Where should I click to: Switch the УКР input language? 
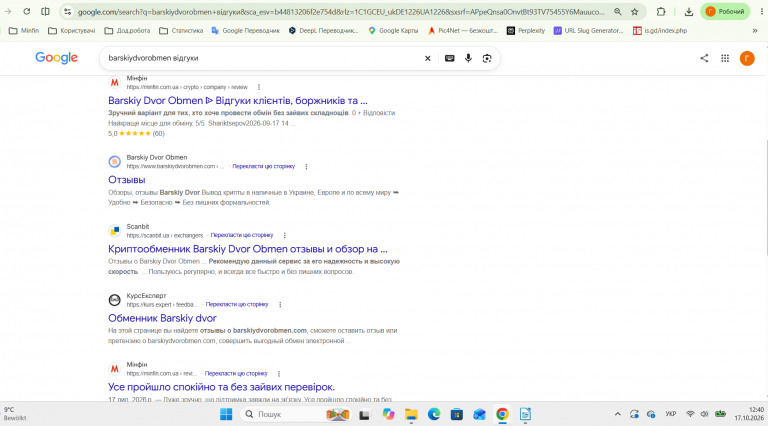click(671, 414)
